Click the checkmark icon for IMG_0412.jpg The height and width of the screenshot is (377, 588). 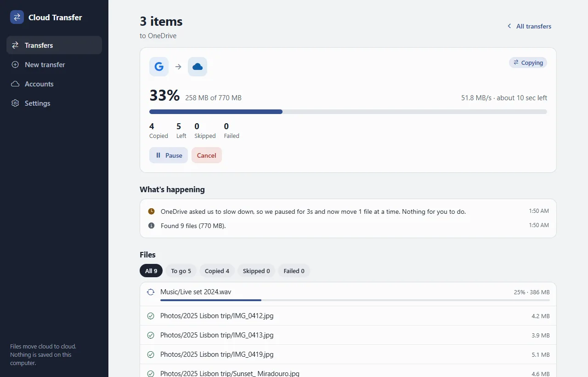tap(150, 316)
